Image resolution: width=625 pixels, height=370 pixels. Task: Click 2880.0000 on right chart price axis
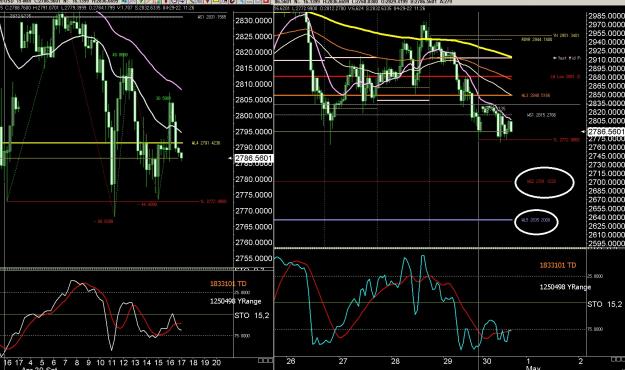606,77
